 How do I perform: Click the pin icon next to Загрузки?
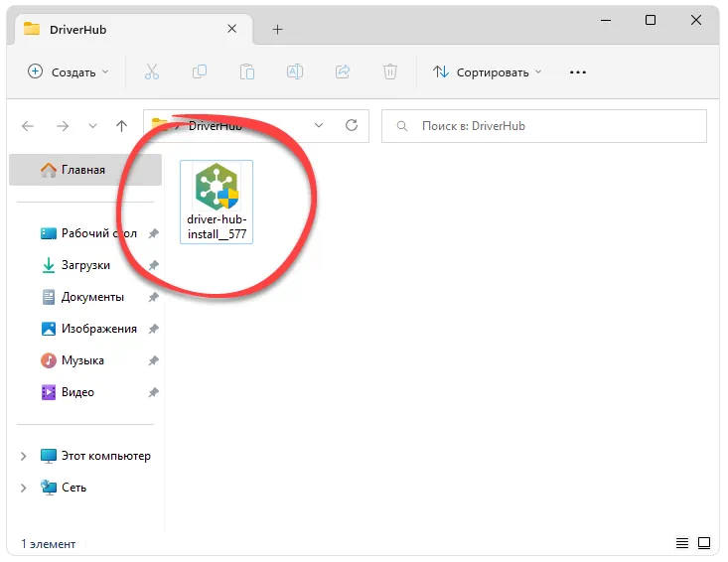[153, 265]
